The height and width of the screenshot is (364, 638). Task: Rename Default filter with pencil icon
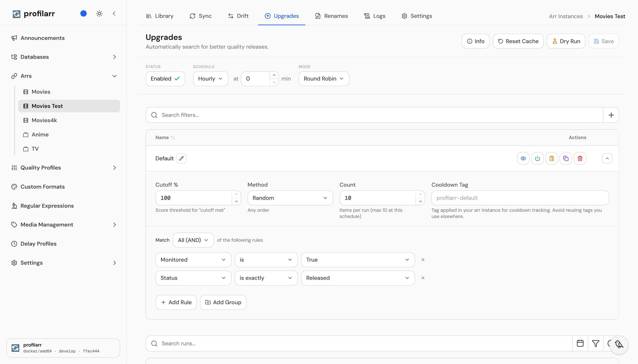pyautogui.click(x=181, y=158)
